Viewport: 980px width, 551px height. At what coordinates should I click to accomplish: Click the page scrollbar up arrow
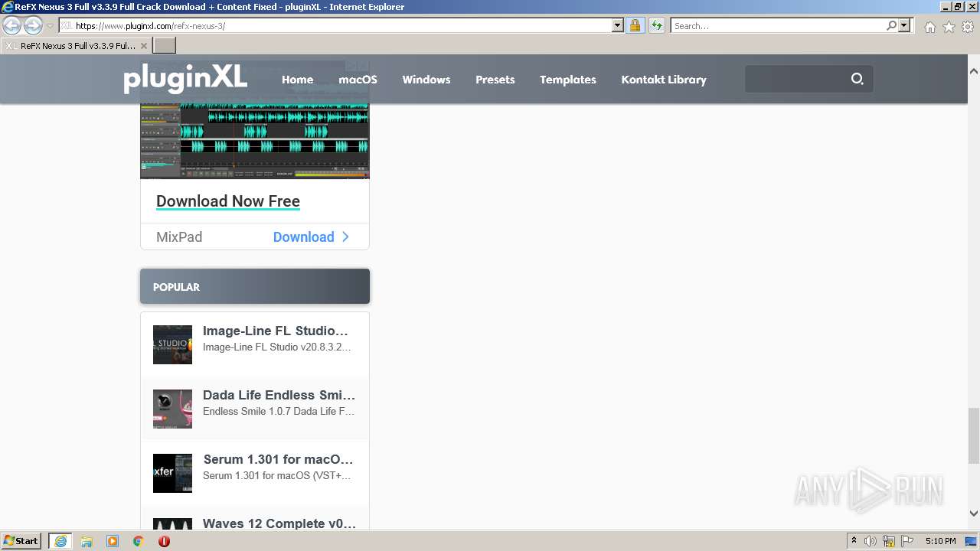[973, 71]
